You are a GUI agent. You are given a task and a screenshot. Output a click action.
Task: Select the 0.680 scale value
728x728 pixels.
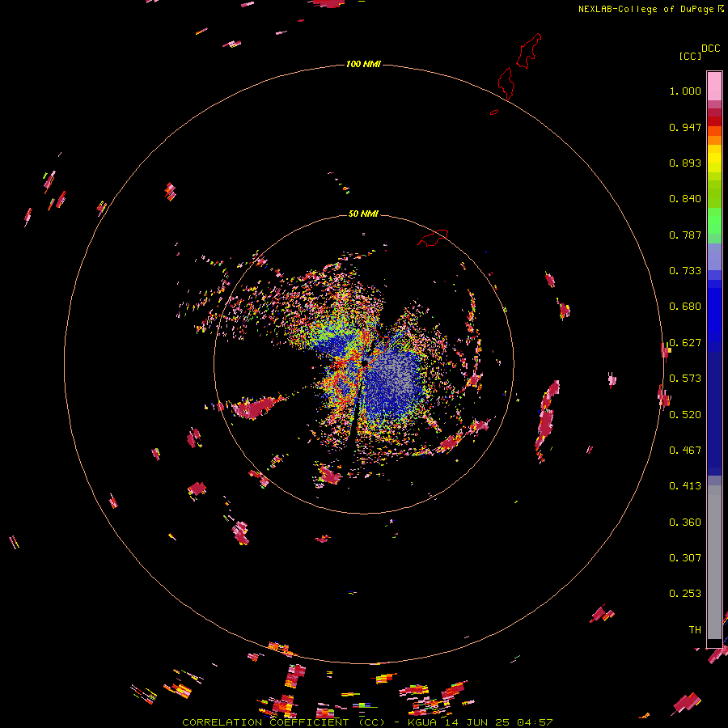point(685,307)
